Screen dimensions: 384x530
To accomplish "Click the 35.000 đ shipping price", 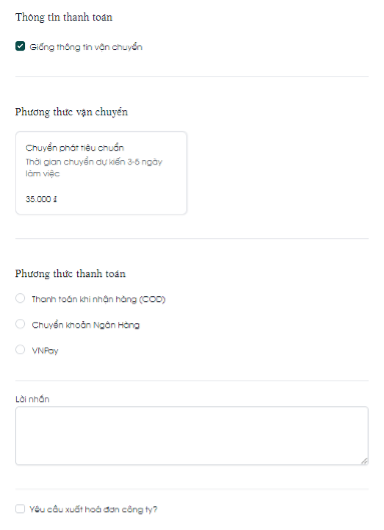I will pos(41,199).
